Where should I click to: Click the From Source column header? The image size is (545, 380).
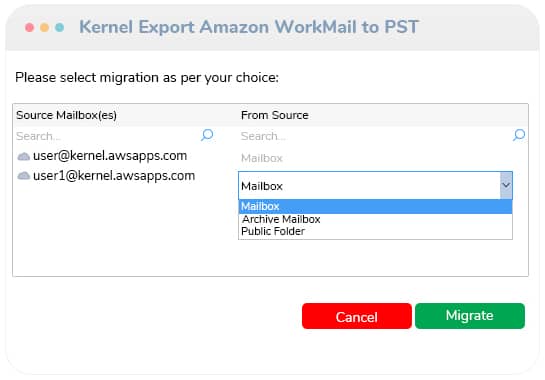[x=275, y=115]
